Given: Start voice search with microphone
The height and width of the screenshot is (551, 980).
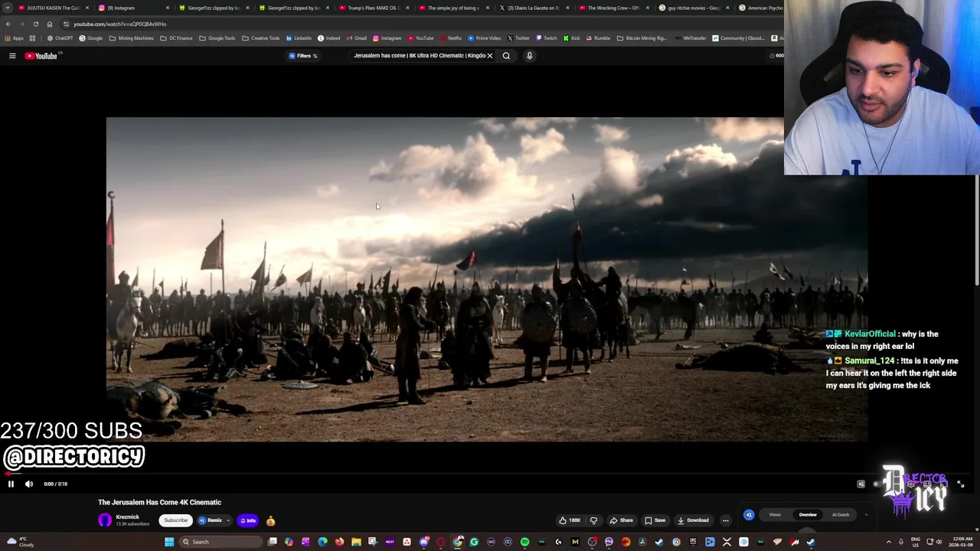Looking at the screenshot, I should (x=529, y=56).
